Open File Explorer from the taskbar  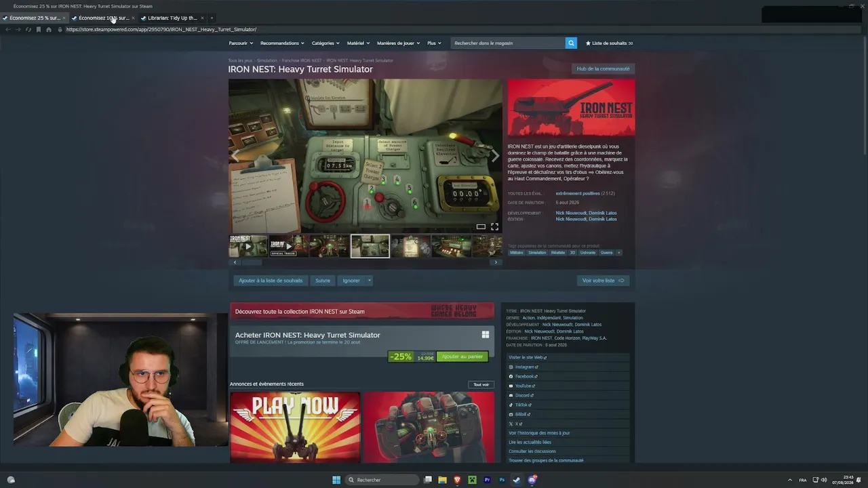442,480
